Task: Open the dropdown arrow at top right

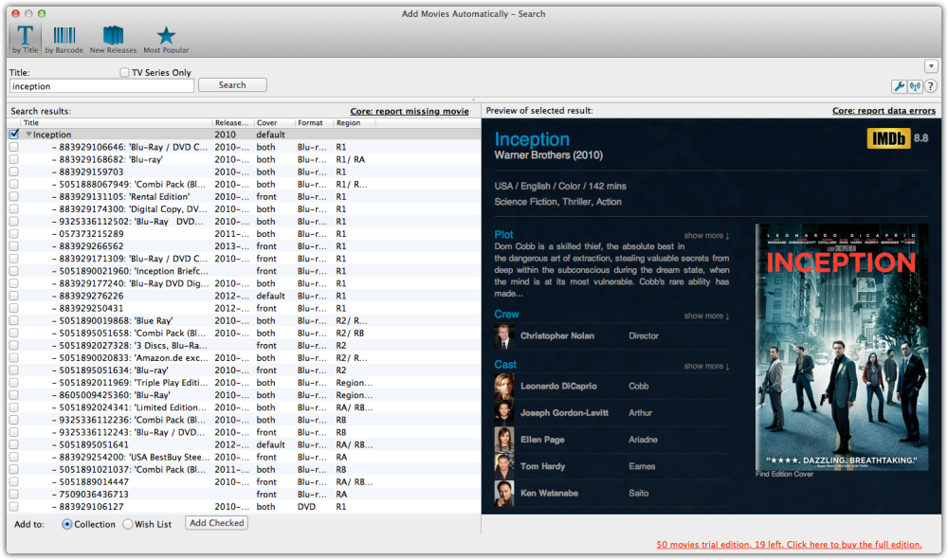Action: 931,65
